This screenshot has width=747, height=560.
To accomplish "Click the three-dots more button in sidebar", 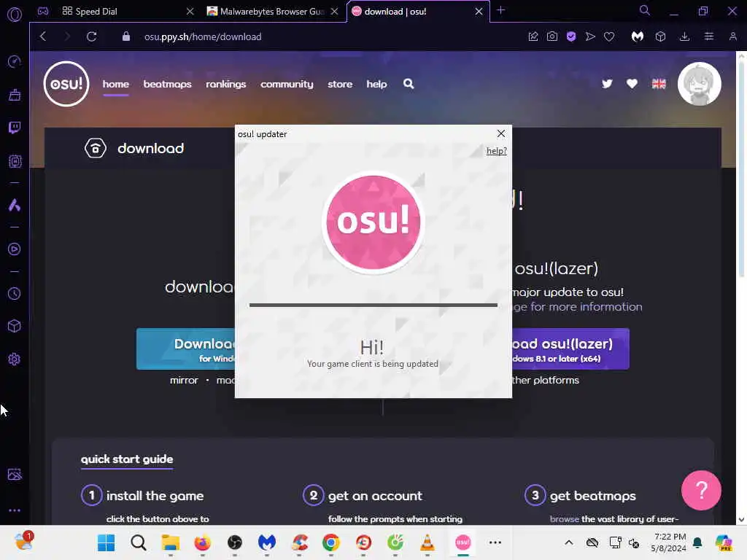I will 15,510.
